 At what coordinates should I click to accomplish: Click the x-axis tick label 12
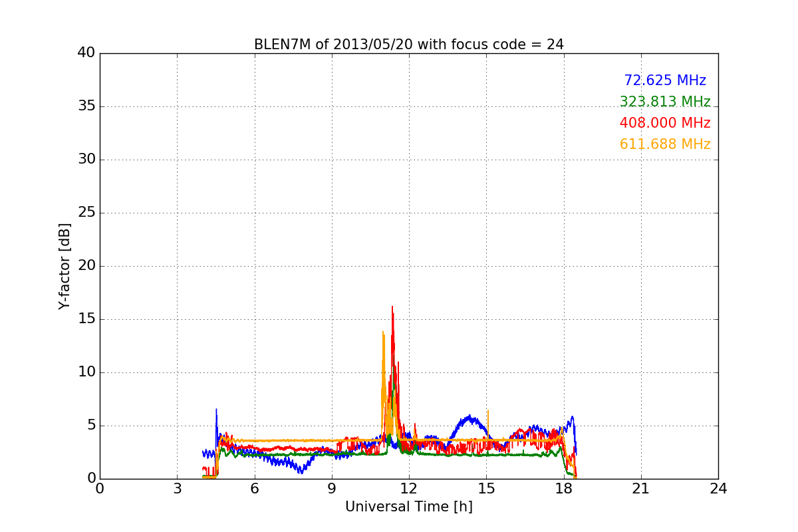[409, 489]
